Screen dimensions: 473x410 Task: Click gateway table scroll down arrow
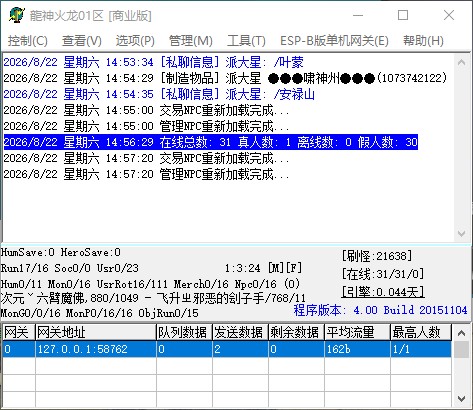tap(462, 399)
